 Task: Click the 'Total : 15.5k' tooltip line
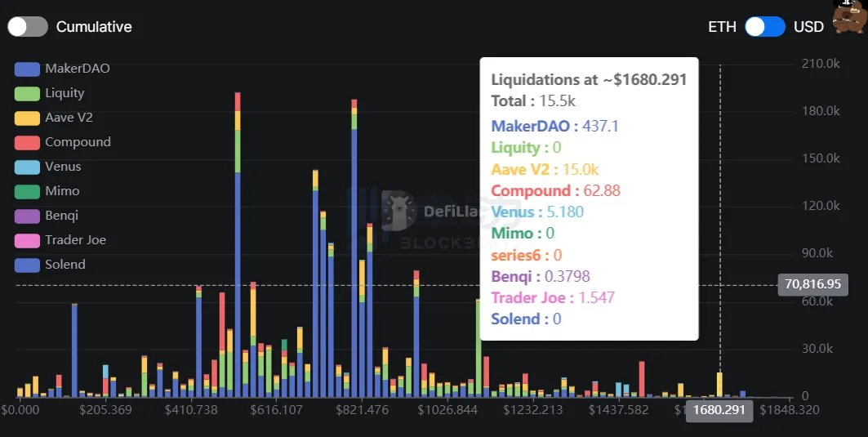[x=533, y=101]
